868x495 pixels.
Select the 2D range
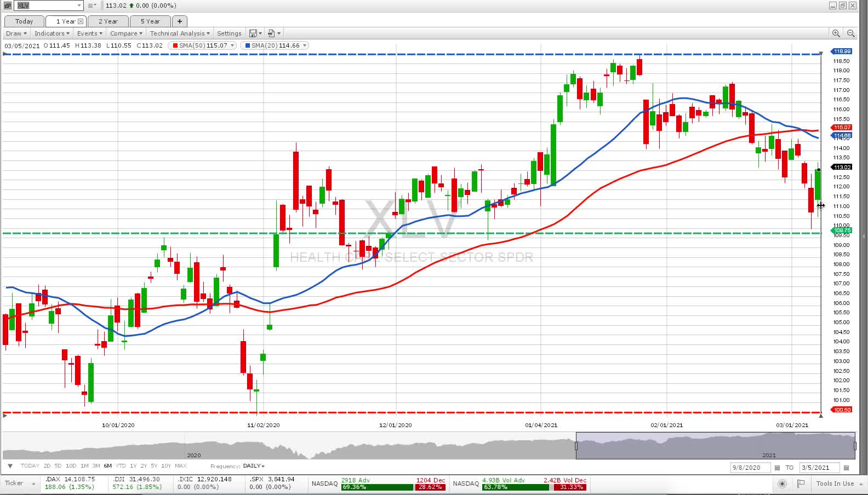coord(47,466)
